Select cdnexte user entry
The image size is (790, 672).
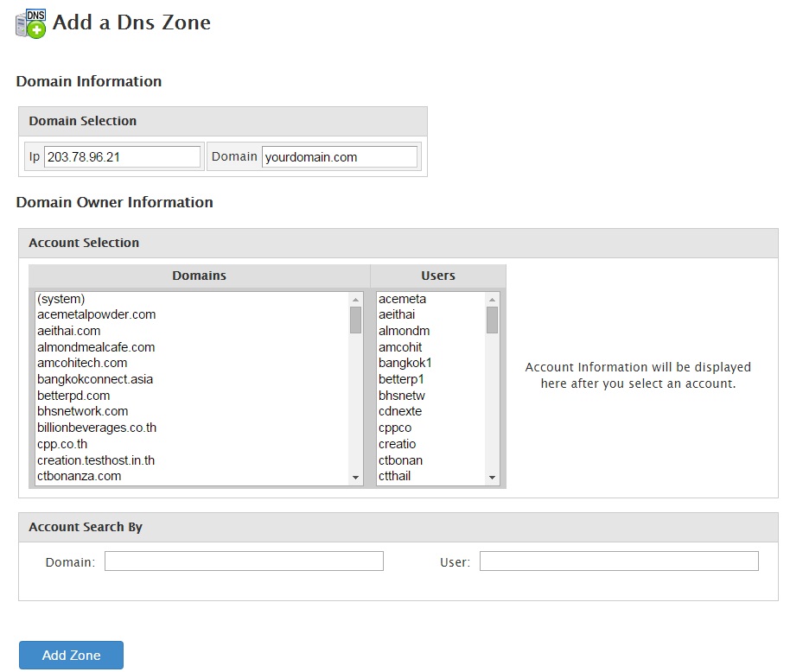coord(400,411)
